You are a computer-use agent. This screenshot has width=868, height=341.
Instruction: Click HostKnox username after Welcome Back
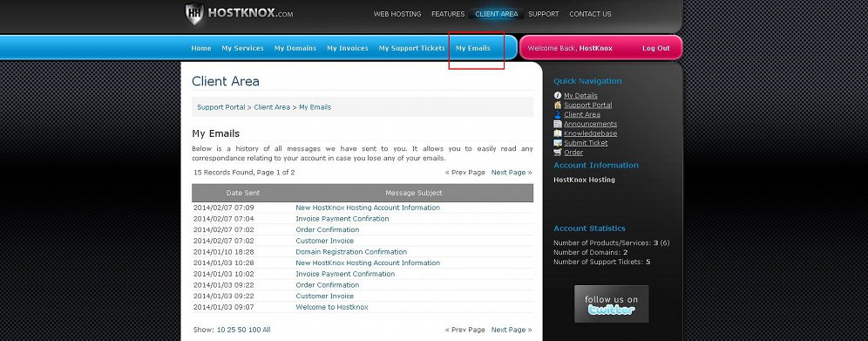pyautogui.click(x=595, y=48)
